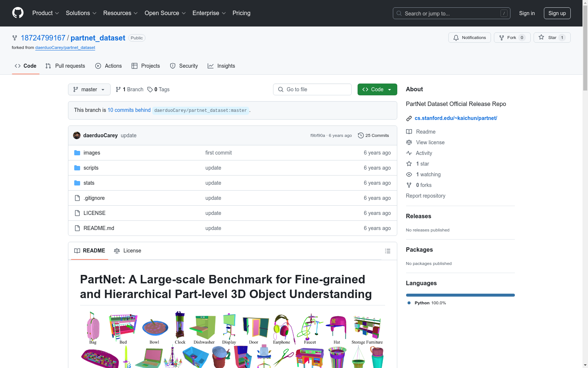588x368 pixels.
Task: Open the Open Source menu
Action: 165,13
